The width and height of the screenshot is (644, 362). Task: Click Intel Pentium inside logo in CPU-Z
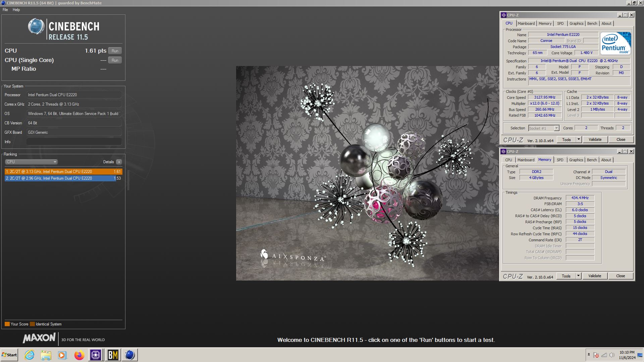(615, 44)
